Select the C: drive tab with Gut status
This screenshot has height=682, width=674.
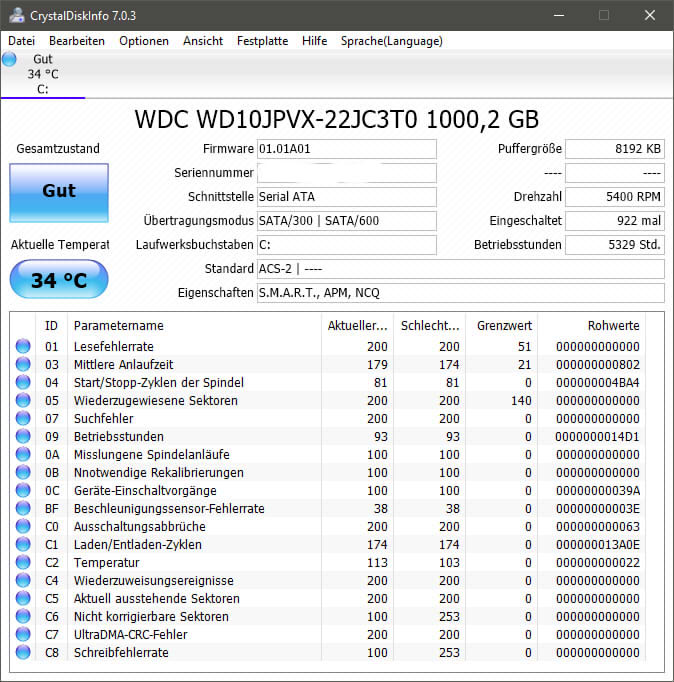(x=43, y=74)
